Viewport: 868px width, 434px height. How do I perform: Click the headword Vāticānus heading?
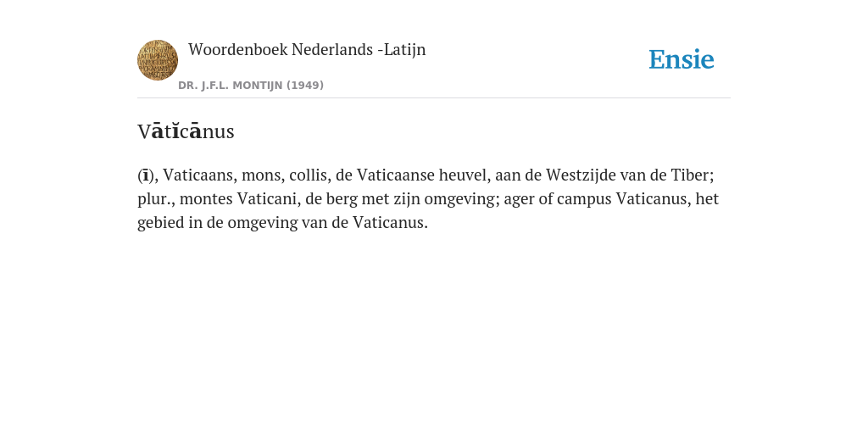tap(186, 131)
